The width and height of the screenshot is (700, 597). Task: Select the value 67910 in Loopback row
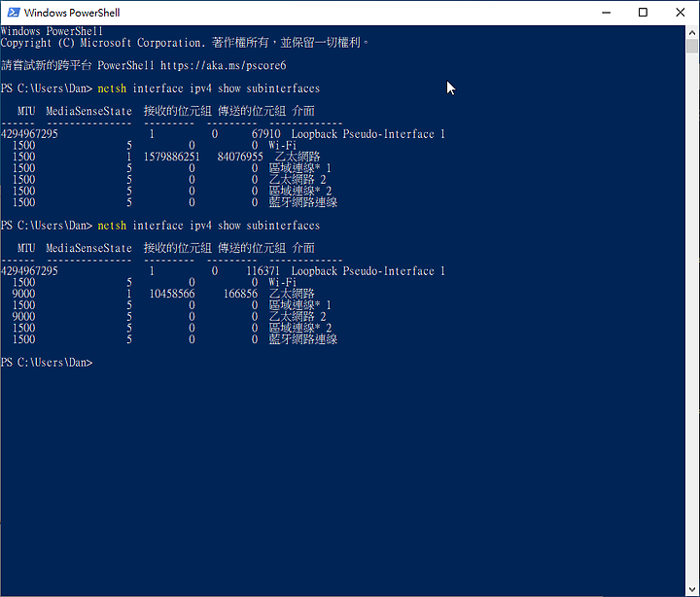(x=266, y=134)
